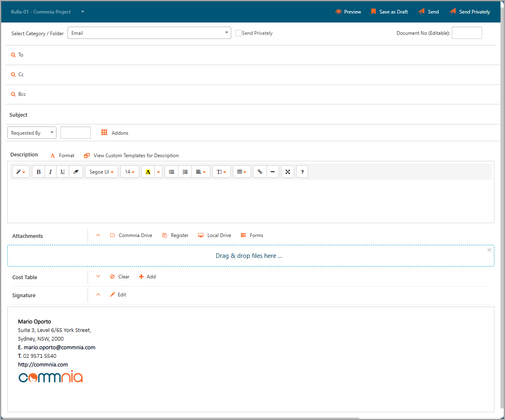This screenshot has height=420, width=505.
Task: Click the Edit pencil icon for Signature
Action: (x=113, y=295)
